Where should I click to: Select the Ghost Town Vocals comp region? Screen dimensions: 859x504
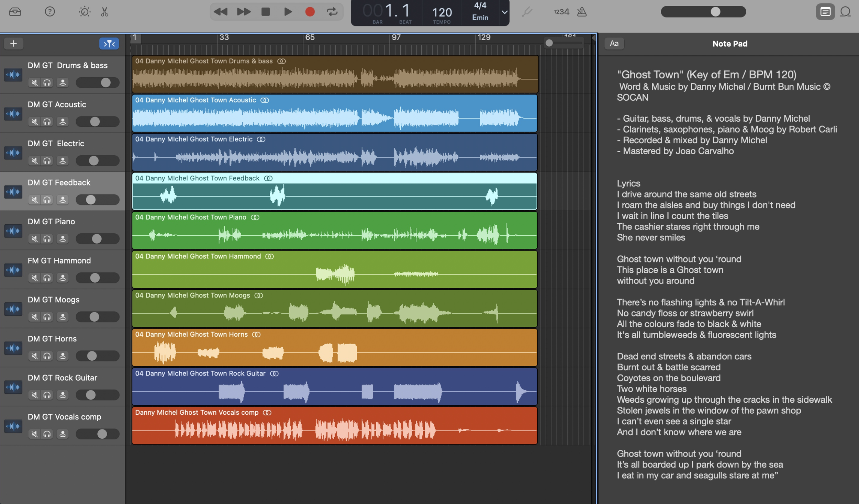click(335, 426)
